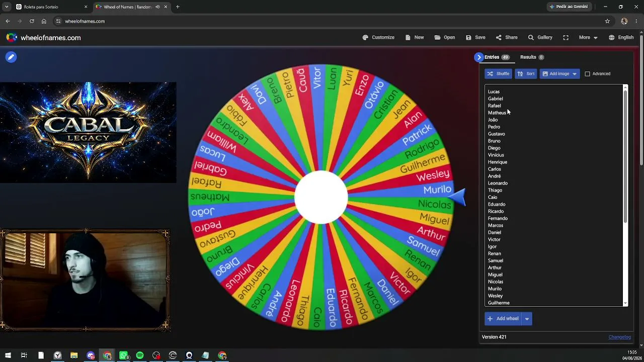
Task: Click Open in the site header
Action: [445, 37]
